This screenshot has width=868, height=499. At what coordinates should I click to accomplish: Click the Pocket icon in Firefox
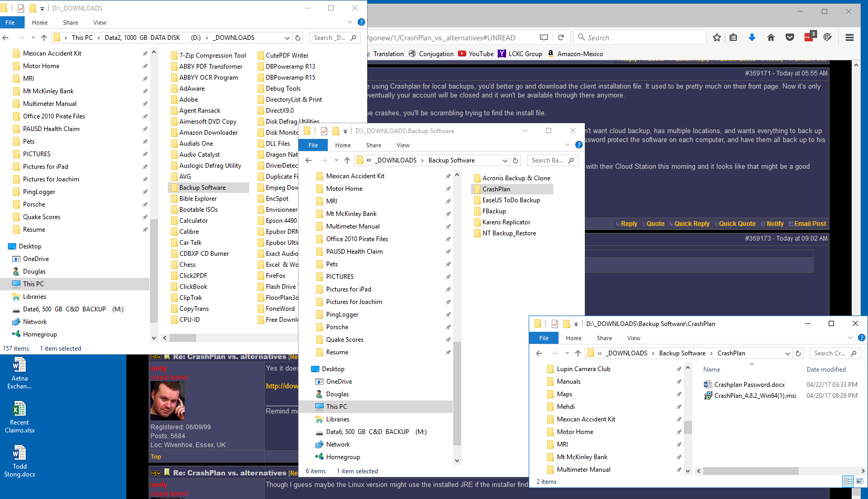pos(790,37)
